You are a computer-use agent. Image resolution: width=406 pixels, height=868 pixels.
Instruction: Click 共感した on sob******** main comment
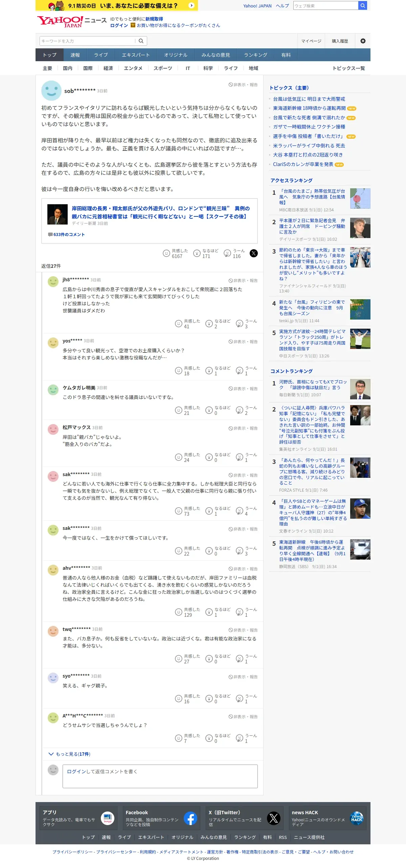(x=175, y=253)
